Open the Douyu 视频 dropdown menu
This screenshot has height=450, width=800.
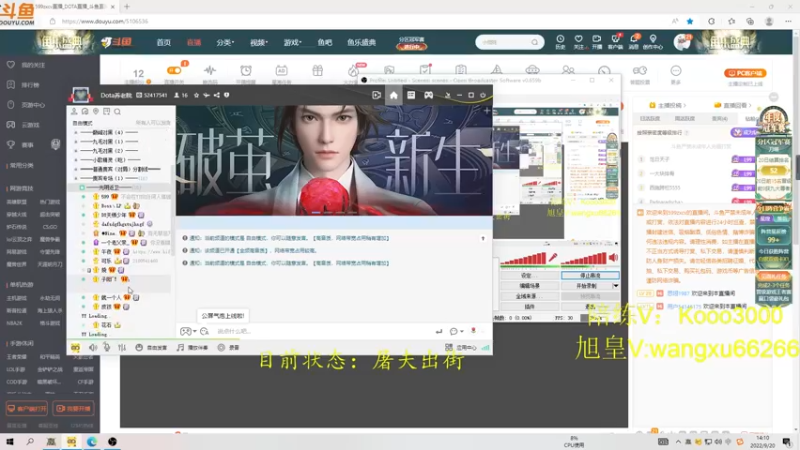(258, 42)
